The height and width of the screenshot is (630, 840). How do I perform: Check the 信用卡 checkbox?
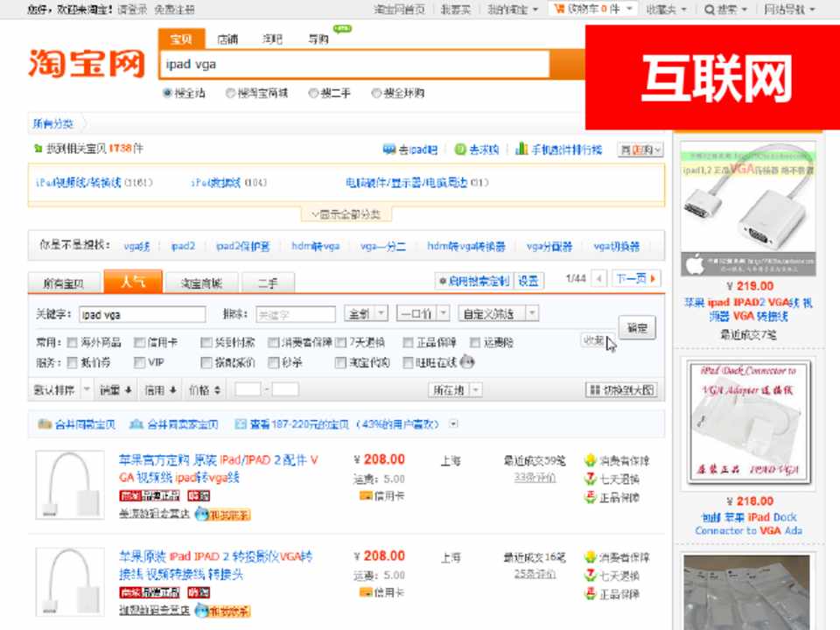[x=139, y=342]
